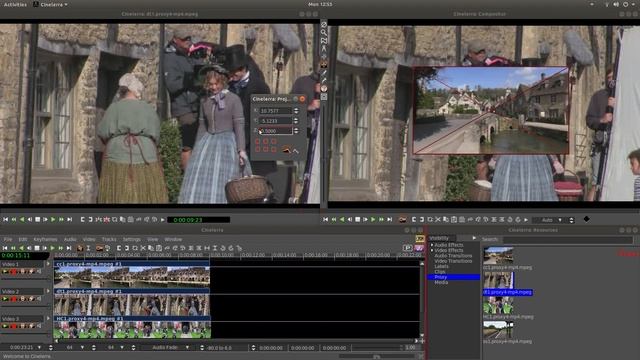
Task: Toggle play on the Video 2 track
Action: [5, 299]
